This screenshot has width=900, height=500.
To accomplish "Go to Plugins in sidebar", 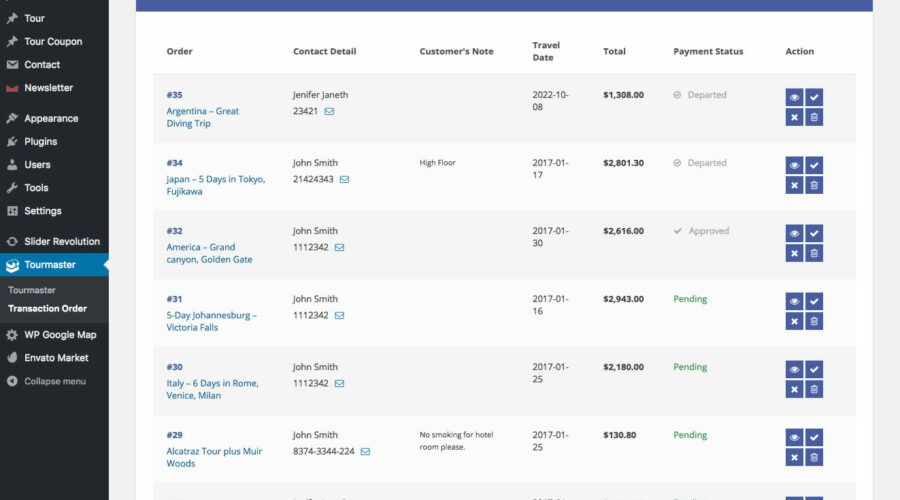I will pos(40,142).
